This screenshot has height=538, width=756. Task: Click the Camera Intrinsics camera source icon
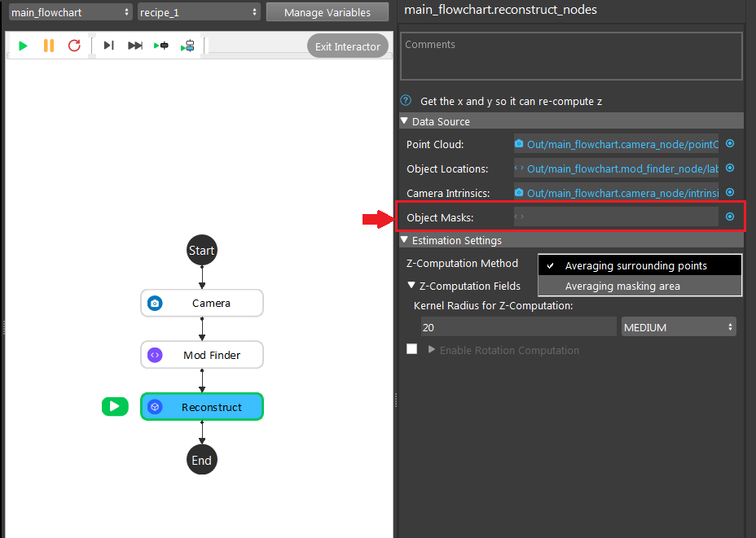coord(519,193)
